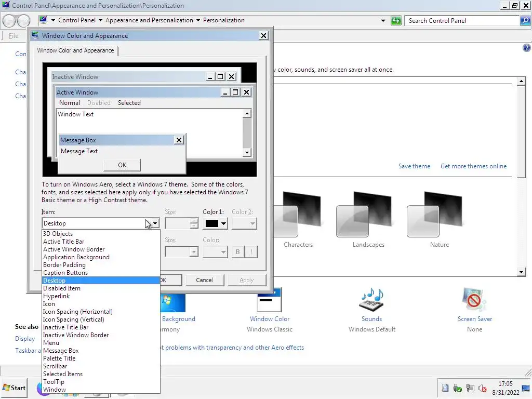Select Inactive Title Bar entry

(x=101, y=327)
